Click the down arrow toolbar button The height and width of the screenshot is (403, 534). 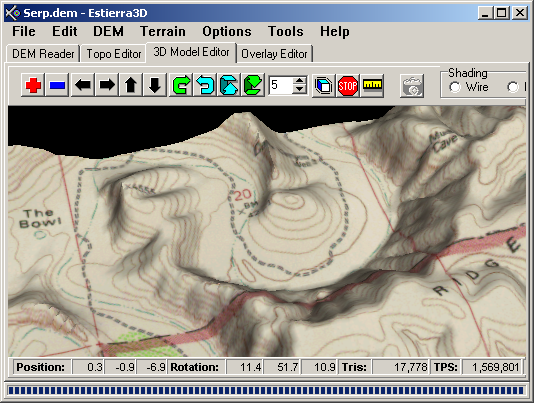155,85
